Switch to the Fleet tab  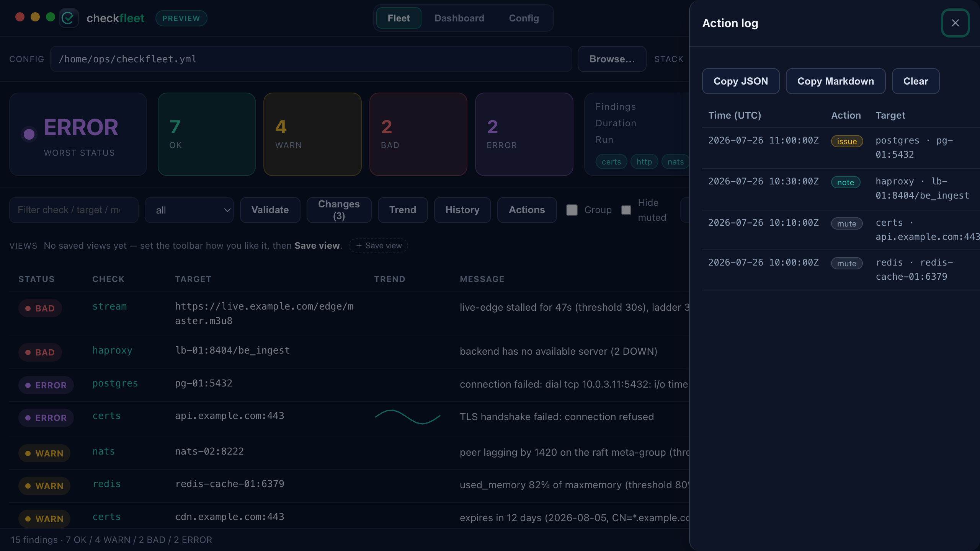pos(399,18)
